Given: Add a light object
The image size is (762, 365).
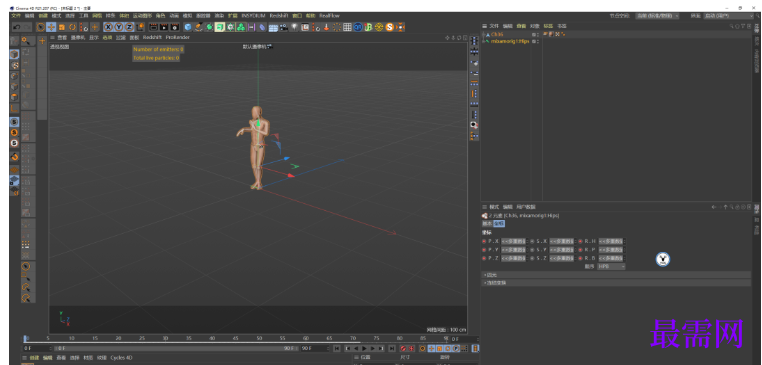Looking at the screenshot, I should point(294,27).
